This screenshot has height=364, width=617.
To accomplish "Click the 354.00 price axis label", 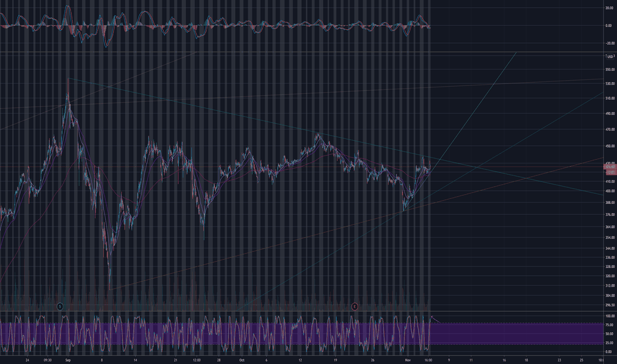I will [610, 238].
